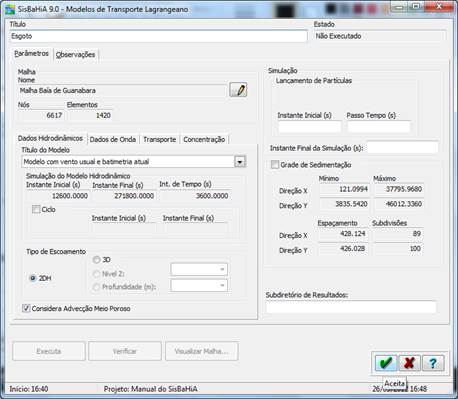The image size is (458, 399).
Task: Click the Estado field showing Não Executado
Action: pyautogui.click(x=380, y=36)
